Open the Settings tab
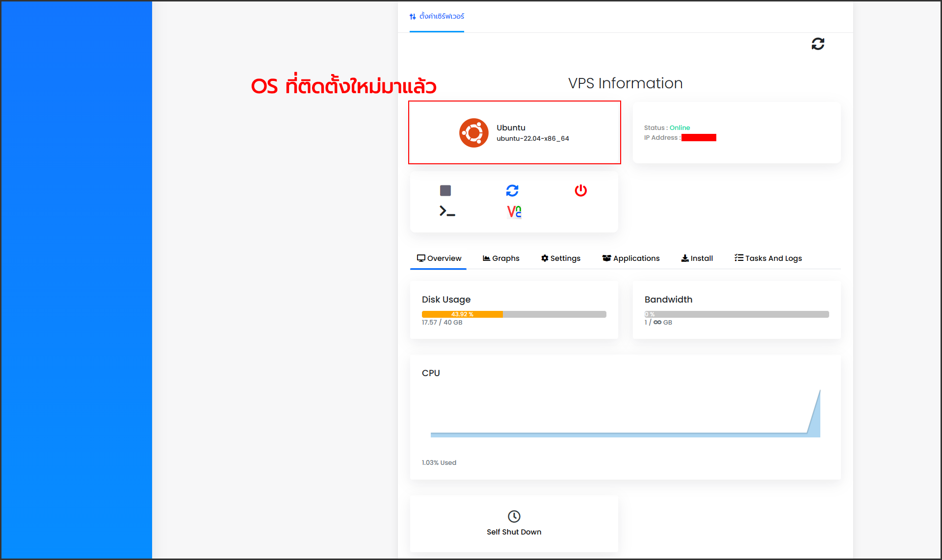The height and width of the screenshot is (560, 942). pos(560,258)
